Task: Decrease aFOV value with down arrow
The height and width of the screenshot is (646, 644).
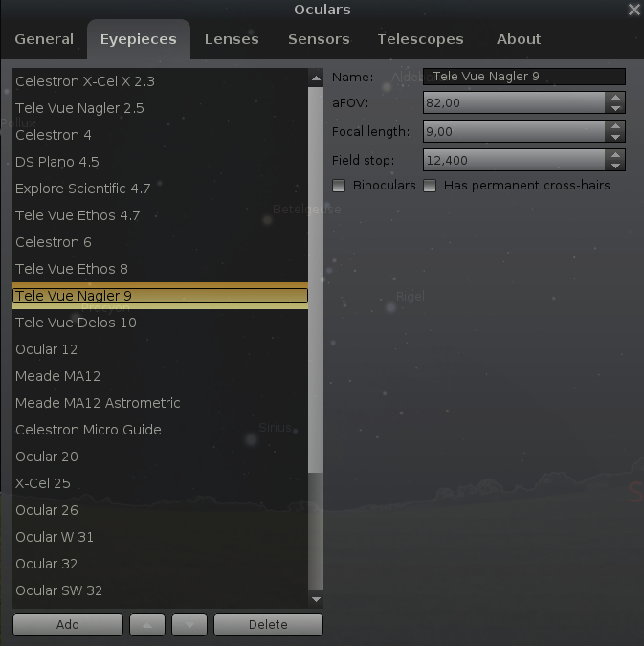Action: coord(615,108)
